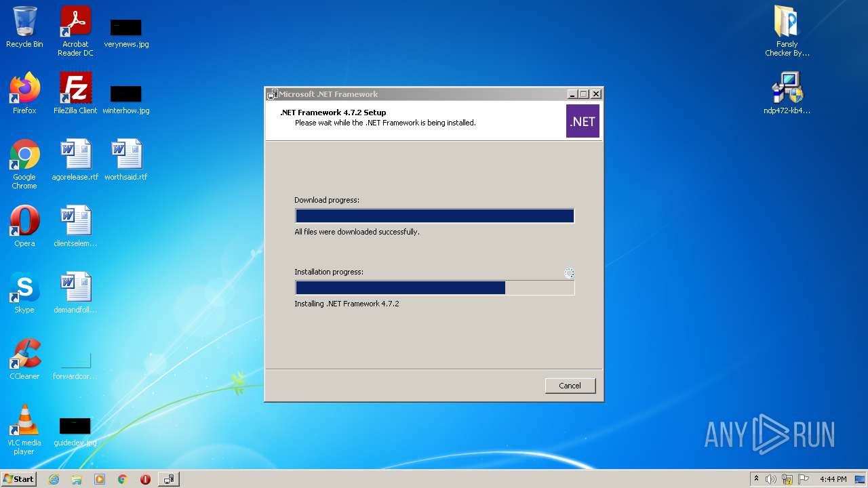Select agorelease.rtf document
This screenshot has width=868, height=488.
pyautogui.click(x=75, y=160)
